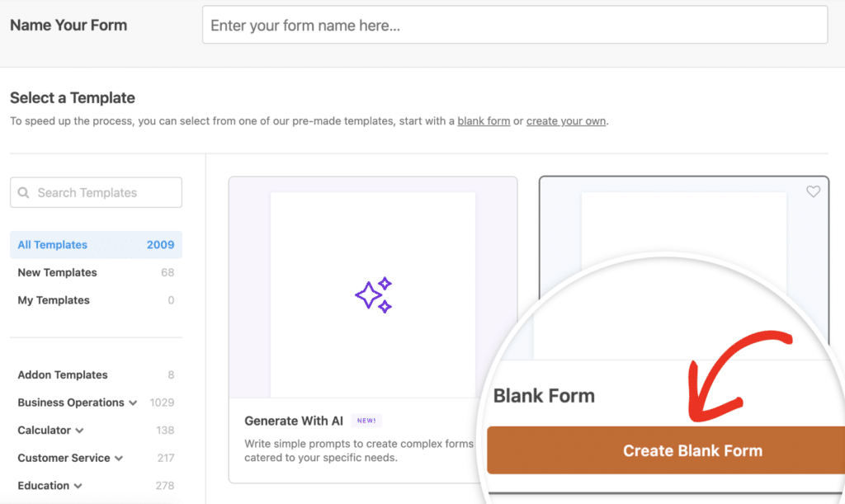Click the create your own link
The width and height of the screenshot is (845, 504).
(x=566, y=120)
